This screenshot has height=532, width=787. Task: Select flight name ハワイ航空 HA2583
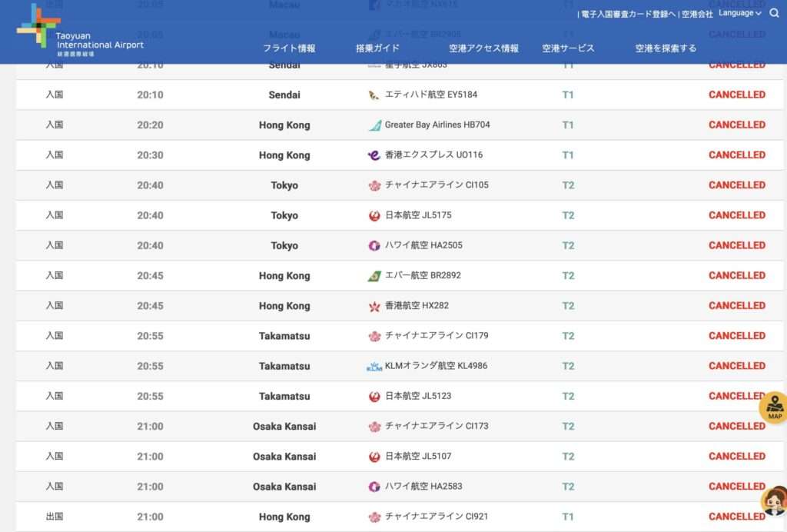423,486
